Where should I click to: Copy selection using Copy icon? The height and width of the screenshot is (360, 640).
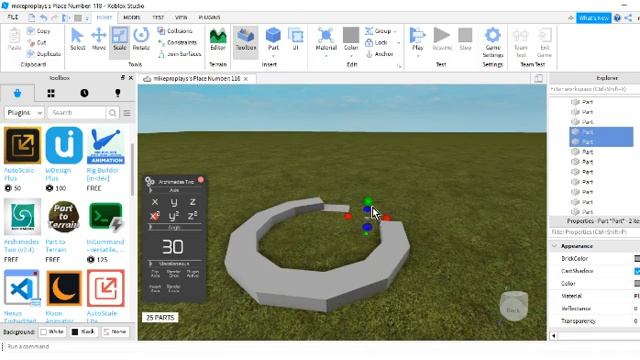pyautogui.click(x=38, y=31)
